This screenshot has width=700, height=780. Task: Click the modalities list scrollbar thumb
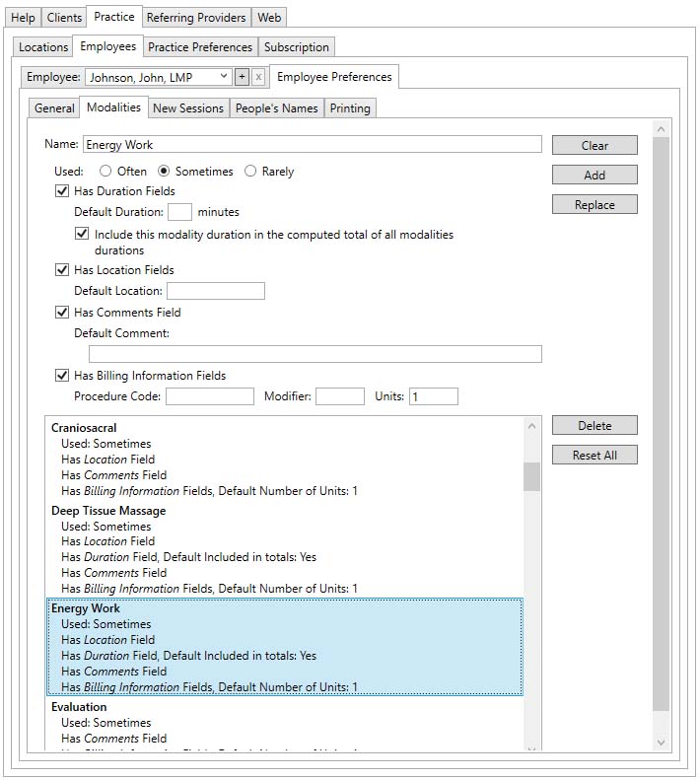click(531, 476)
